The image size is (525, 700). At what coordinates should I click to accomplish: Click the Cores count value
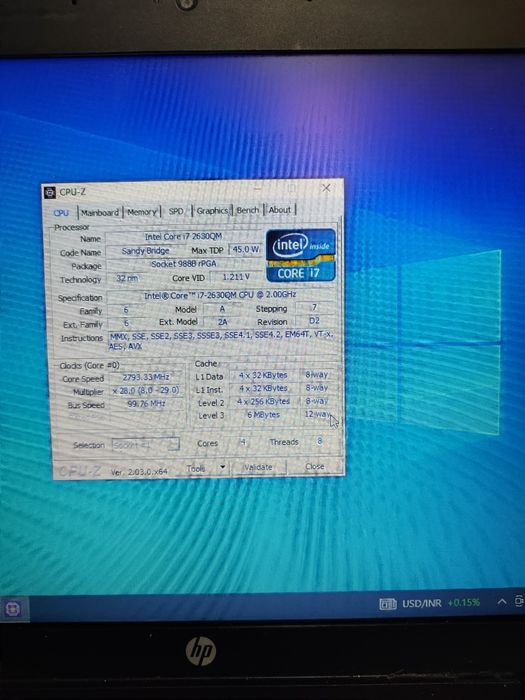click(x=242, y=442)
